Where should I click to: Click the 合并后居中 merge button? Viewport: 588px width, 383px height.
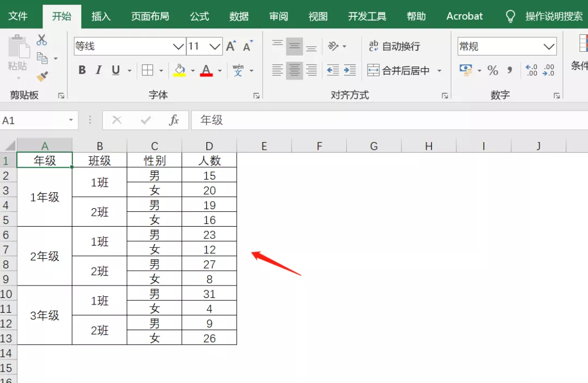[x=398, y=70]
